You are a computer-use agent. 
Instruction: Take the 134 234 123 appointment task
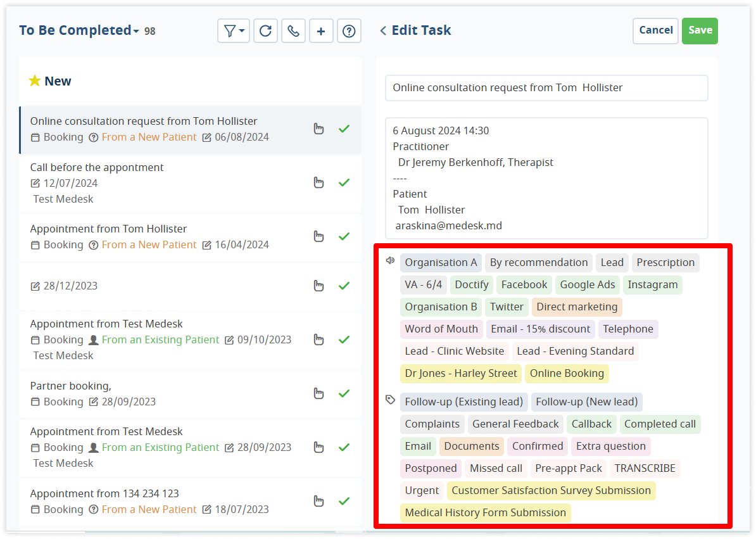coord(318,502)
